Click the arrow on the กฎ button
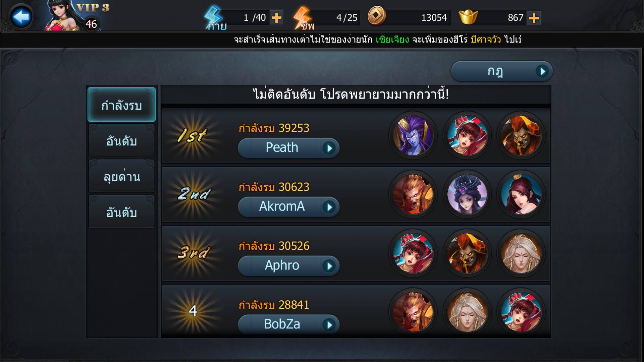Image resolution: width=644 pixels, height=362 pixels. (x=542, y=71)
